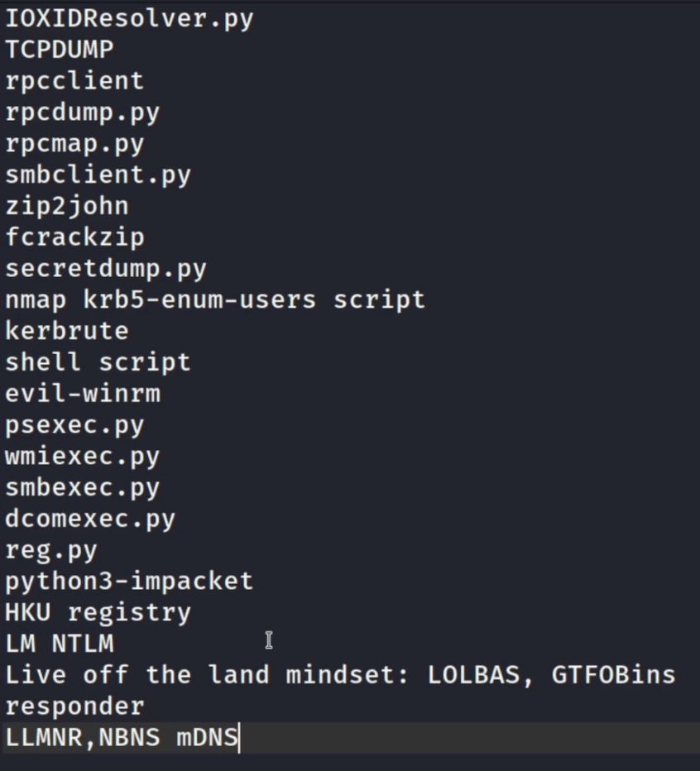Click the zip2john line
The width and height of the screenshot is (700, 771).
[67, 206]
